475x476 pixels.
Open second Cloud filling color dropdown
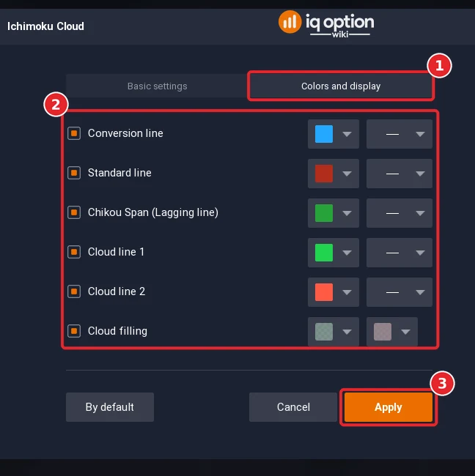pyautogui.click(x=391, y=332)
